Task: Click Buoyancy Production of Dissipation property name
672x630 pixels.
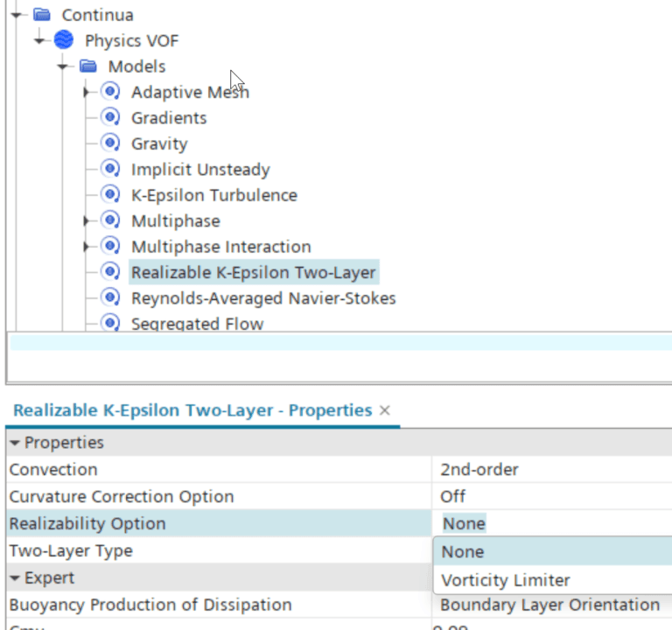Action: point(150,605)
